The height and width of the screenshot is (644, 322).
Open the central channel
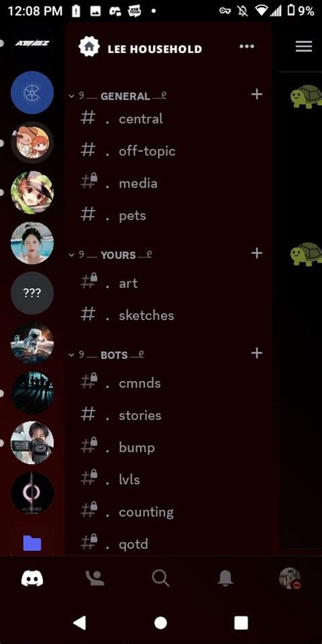[x=168, y=119]
